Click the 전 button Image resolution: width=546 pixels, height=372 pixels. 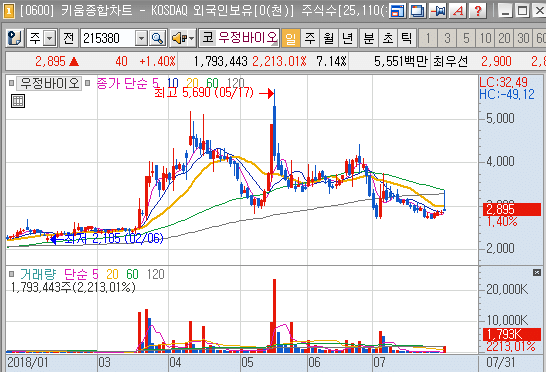69,38
